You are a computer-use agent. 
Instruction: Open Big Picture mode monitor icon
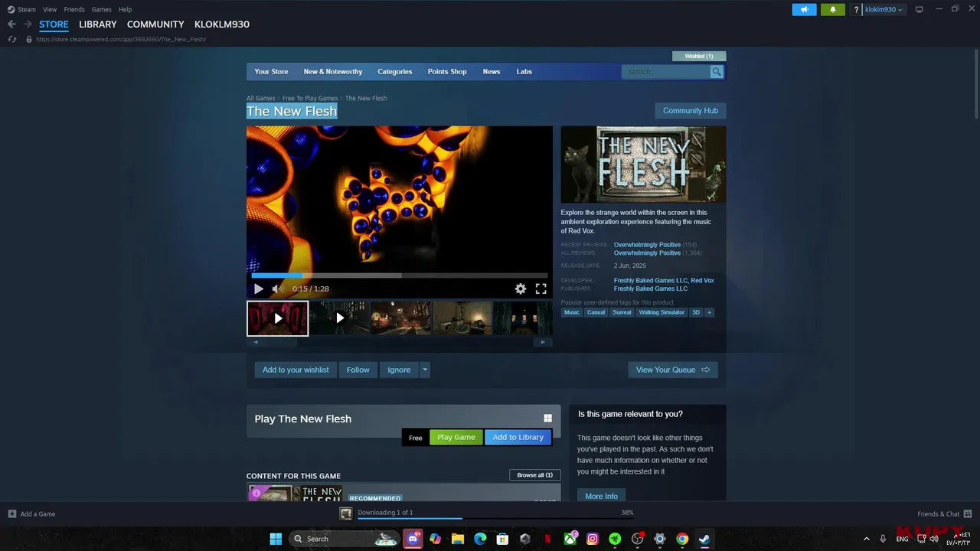[920, 9]
